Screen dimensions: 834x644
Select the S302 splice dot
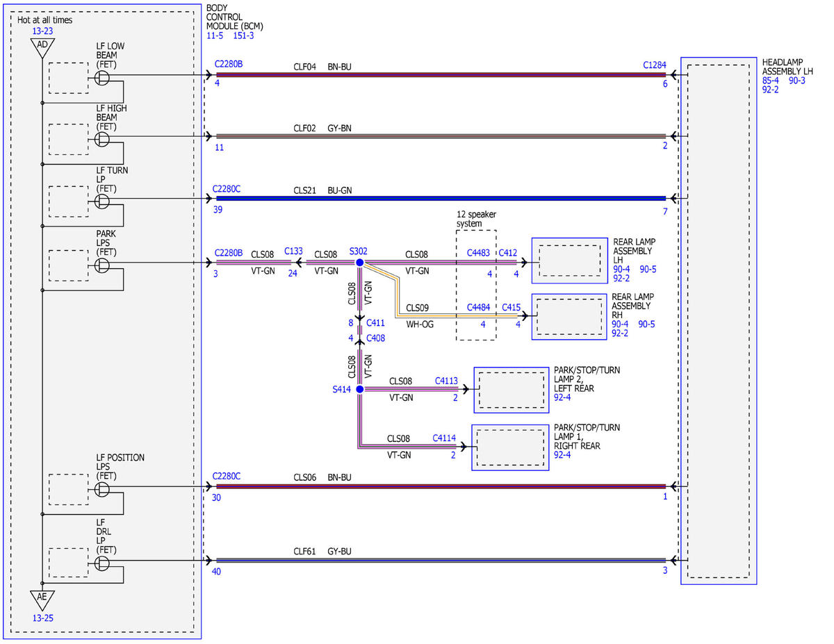[x=359, y=263]
